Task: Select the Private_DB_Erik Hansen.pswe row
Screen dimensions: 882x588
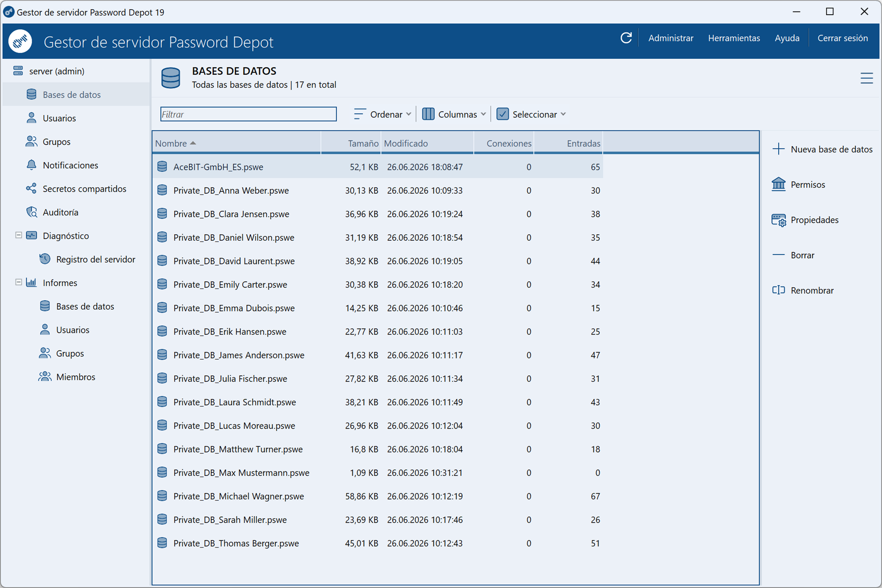Action: 378,332
